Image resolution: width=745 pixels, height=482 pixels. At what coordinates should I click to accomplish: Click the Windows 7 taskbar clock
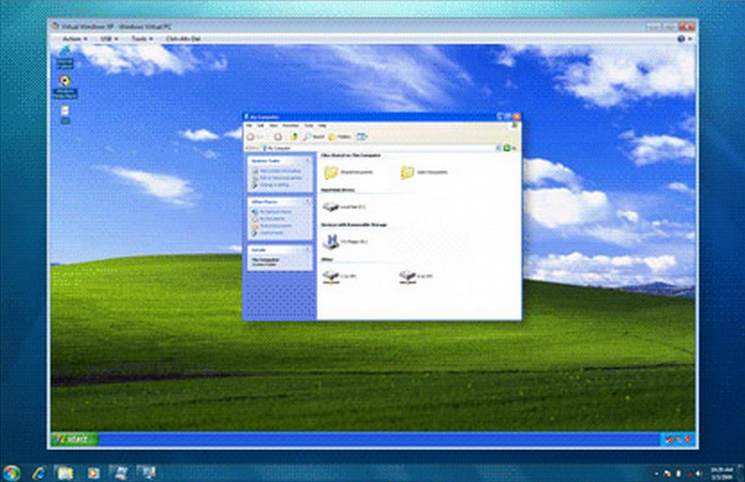(x=723, y=473)
